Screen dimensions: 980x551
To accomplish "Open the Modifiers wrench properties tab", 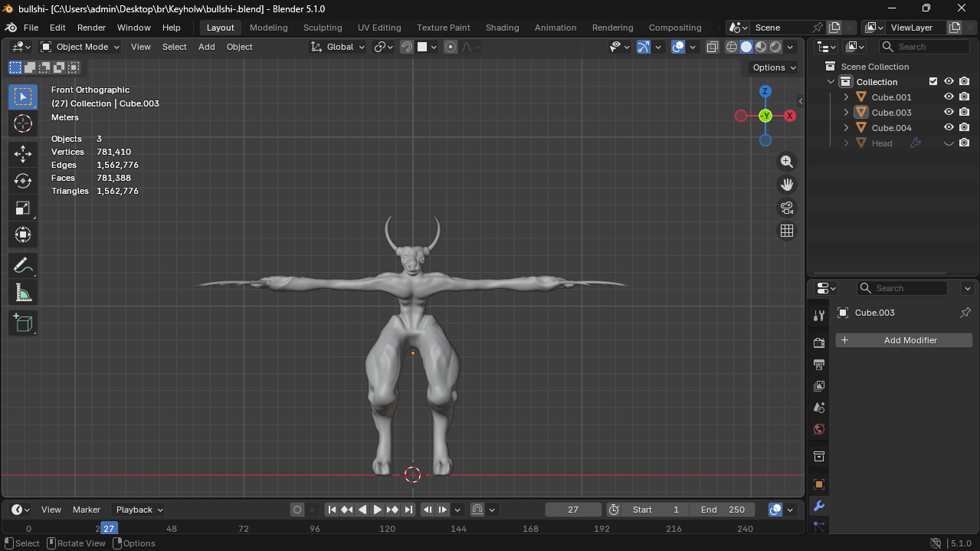I will [818, 506].
